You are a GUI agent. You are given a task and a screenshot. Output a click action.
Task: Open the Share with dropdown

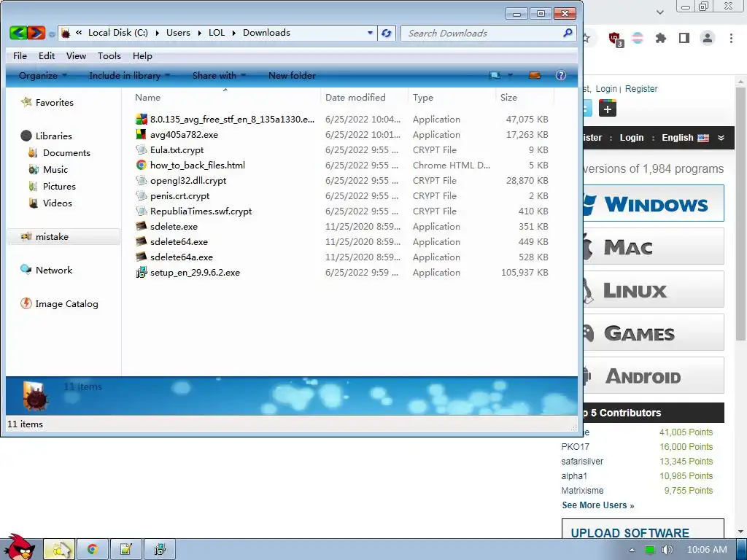[x=219, y=75]
